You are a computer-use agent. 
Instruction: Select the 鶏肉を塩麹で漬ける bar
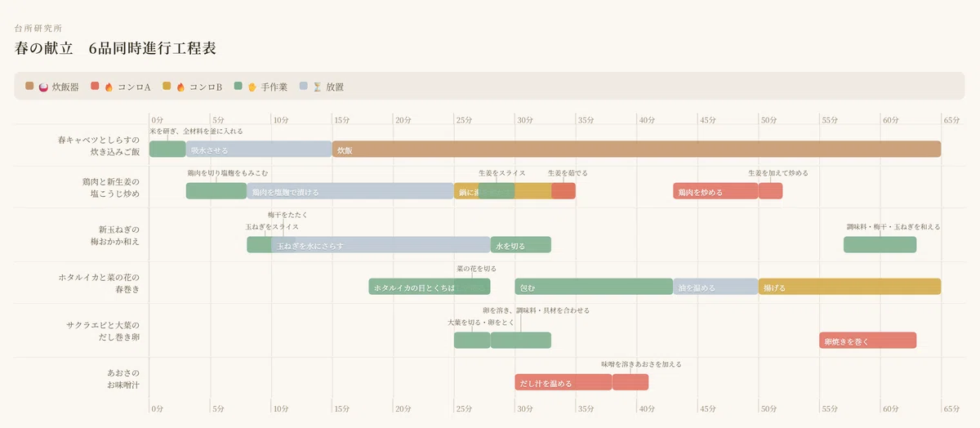tap(350, 191)
